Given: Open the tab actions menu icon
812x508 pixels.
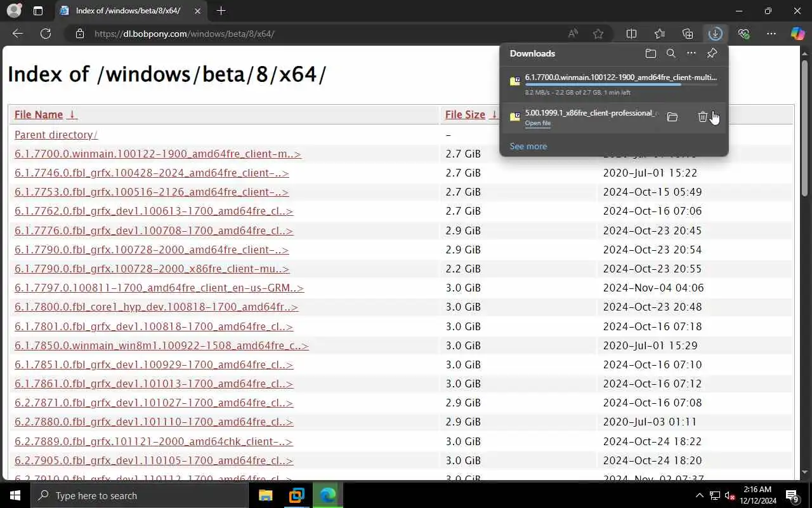Looking at the screenshot, I should pos(38,11).
